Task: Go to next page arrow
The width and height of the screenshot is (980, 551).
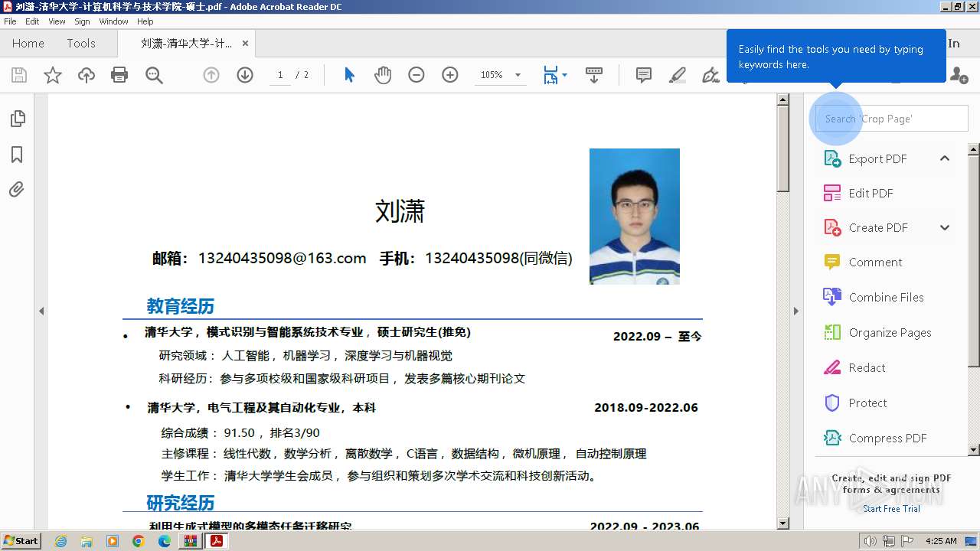Action: [x=245, y=75]
